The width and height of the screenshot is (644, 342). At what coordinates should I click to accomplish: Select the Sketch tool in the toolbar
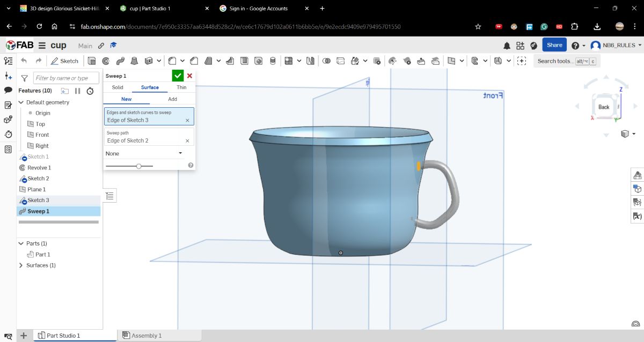coord(64,61)
